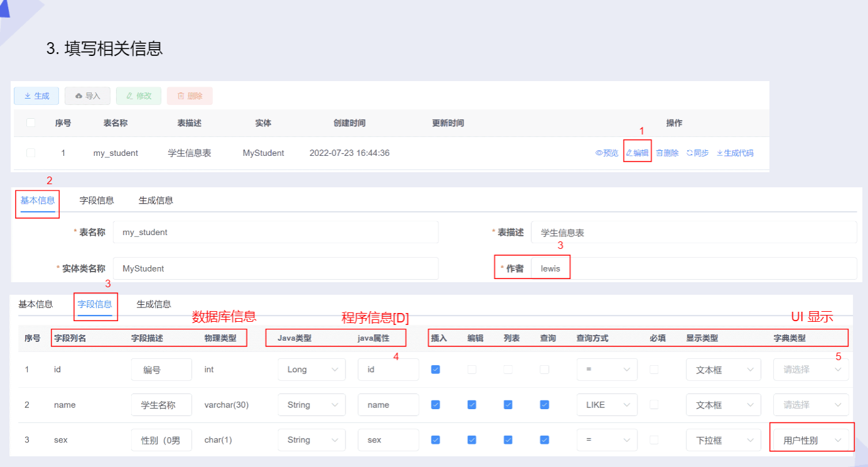Toggle the 编辑 checkbox for name row
This screenshot has height=467, width=868.
pos(472,405)
